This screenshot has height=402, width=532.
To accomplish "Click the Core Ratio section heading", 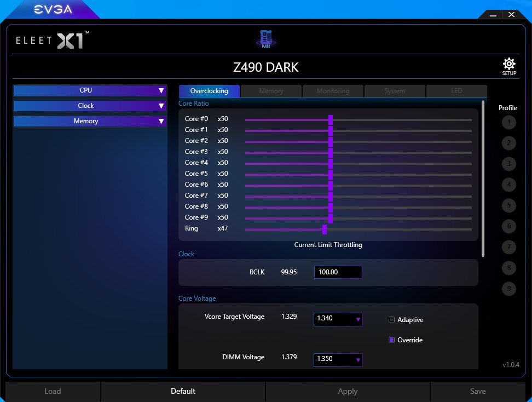I will (x=193, y=104).
